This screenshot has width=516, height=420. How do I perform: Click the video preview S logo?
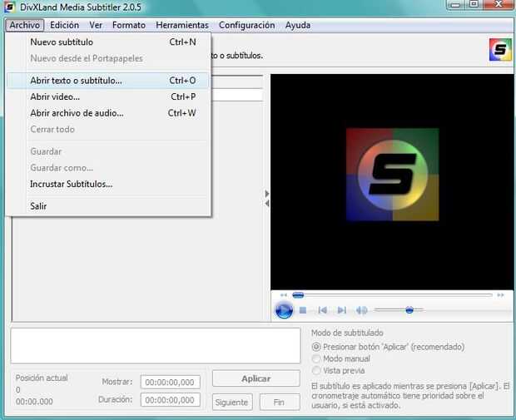393,175
